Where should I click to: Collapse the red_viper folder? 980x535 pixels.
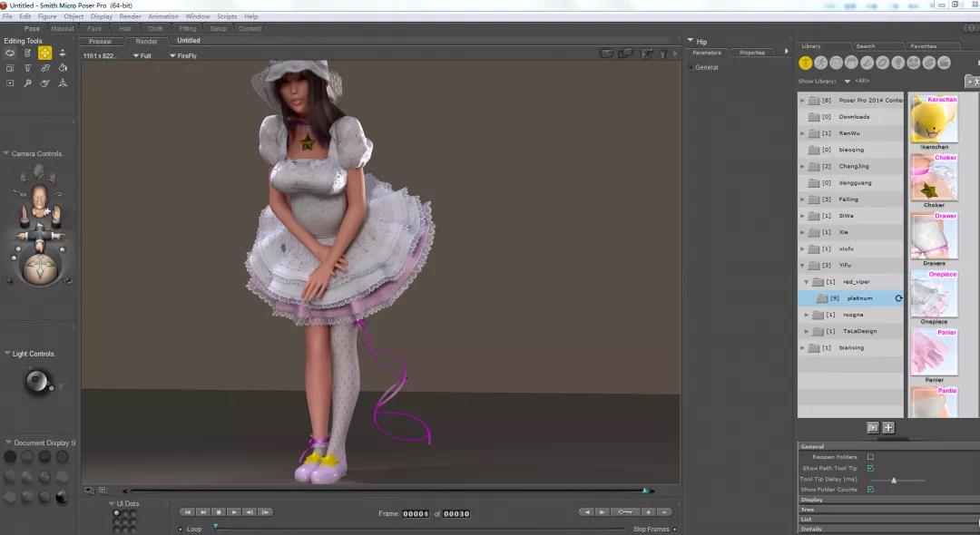[807, 282]
